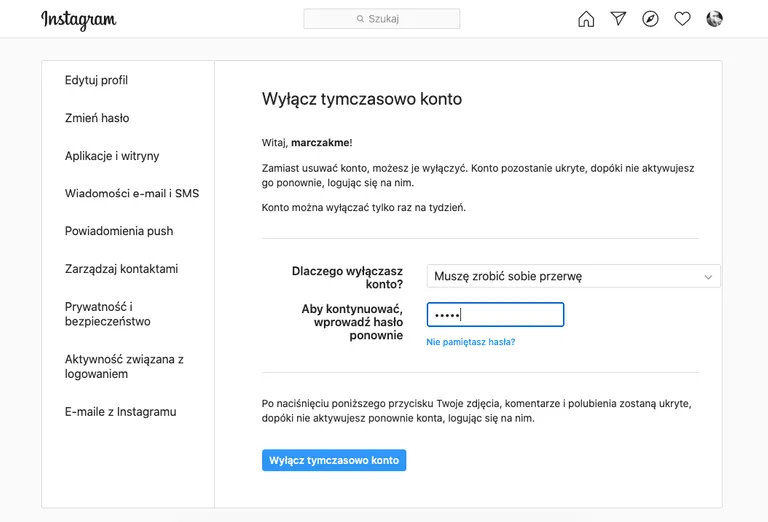Image resolution: width=768 pixels, height=522 pixels.
Task: Click the Wyłącz tymczasowo konto page heading
Action: [362, 99]
